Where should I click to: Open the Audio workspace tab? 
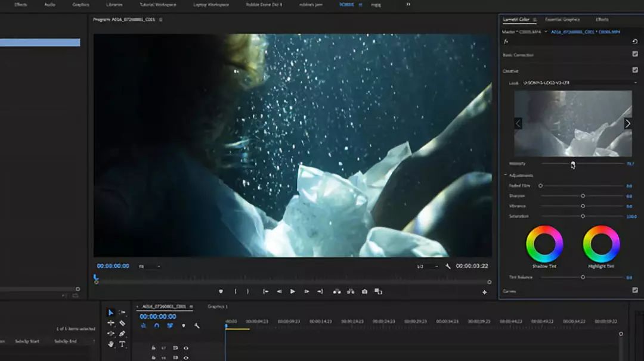[49, 4]
